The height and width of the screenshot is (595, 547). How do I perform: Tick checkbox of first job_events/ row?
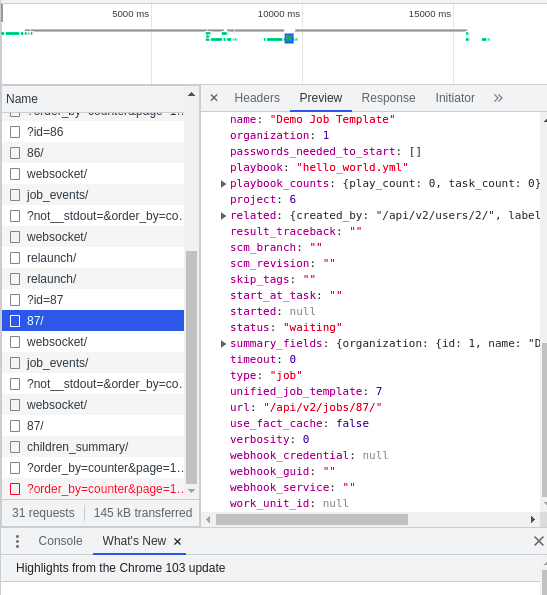(x=15, y=195)
